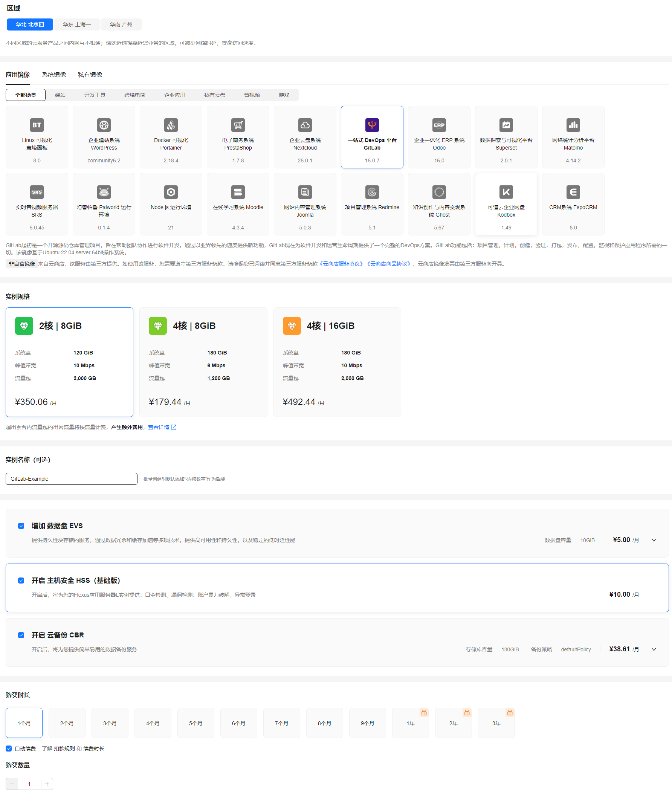Click the gift icon on 1年 duration
Viewport: 672px width, 799px height.
[424, 712]
